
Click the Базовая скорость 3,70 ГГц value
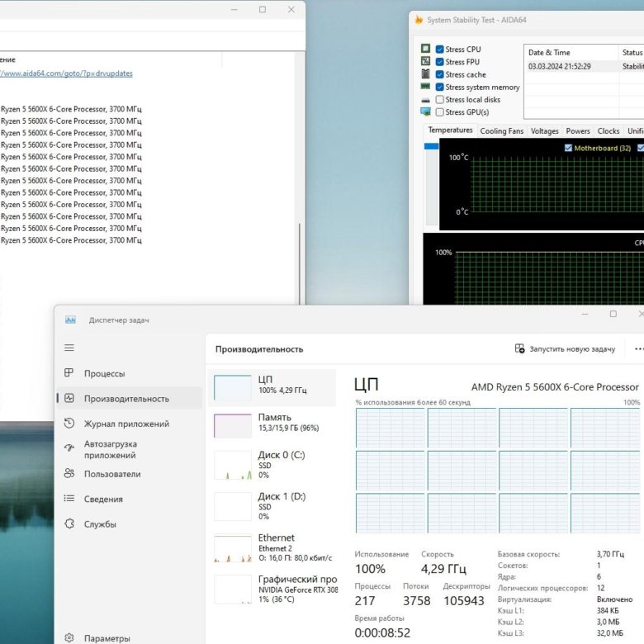610,554
